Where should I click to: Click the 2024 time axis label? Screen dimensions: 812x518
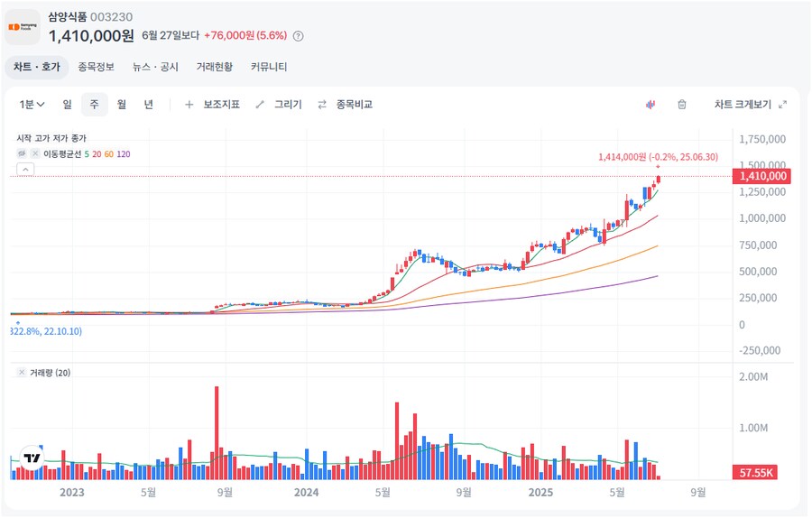(x=306, y=492)
